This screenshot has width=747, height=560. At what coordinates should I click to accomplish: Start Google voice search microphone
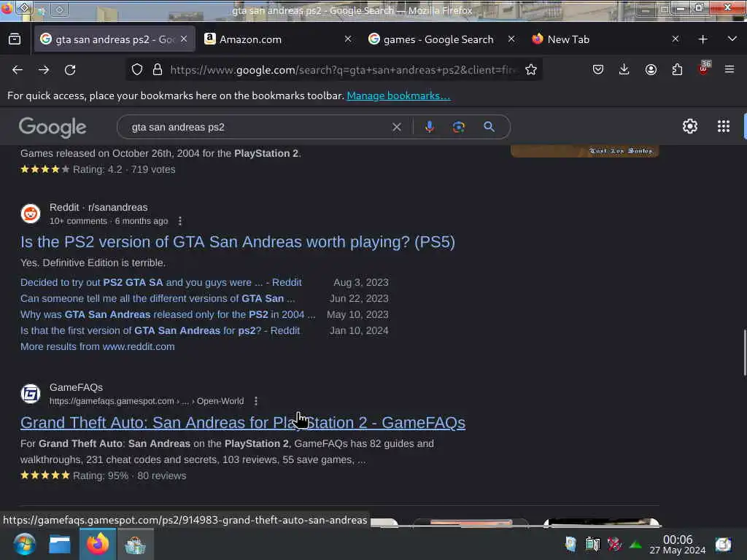coord(429,127)
